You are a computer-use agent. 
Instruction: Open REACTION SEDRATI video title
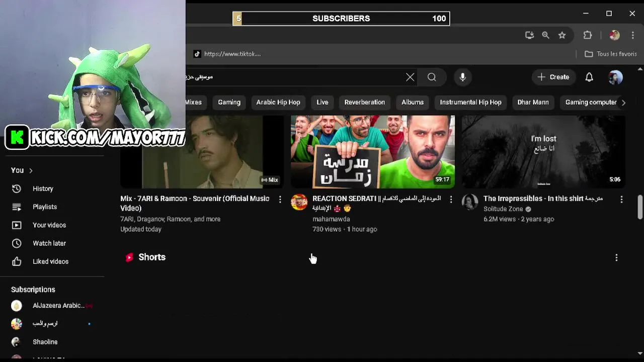(x=376, y=203)
